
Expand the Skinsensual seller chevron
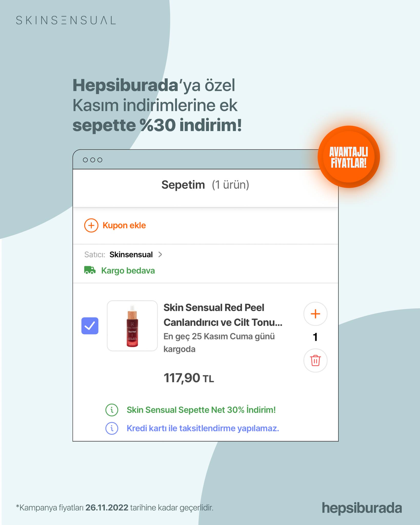(x=160, y=255)
